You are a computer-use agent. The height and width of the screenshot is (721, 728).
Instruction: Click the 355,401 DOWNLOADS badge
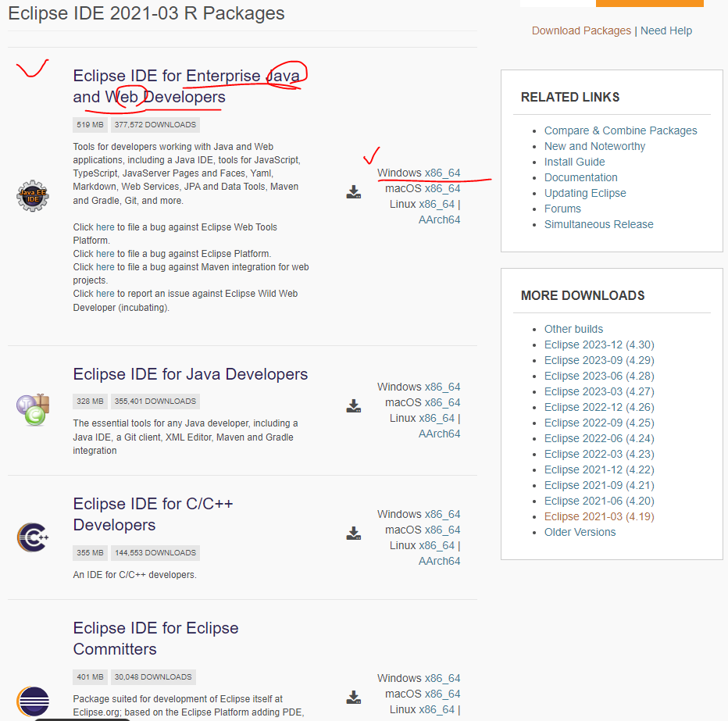point(155,402)
